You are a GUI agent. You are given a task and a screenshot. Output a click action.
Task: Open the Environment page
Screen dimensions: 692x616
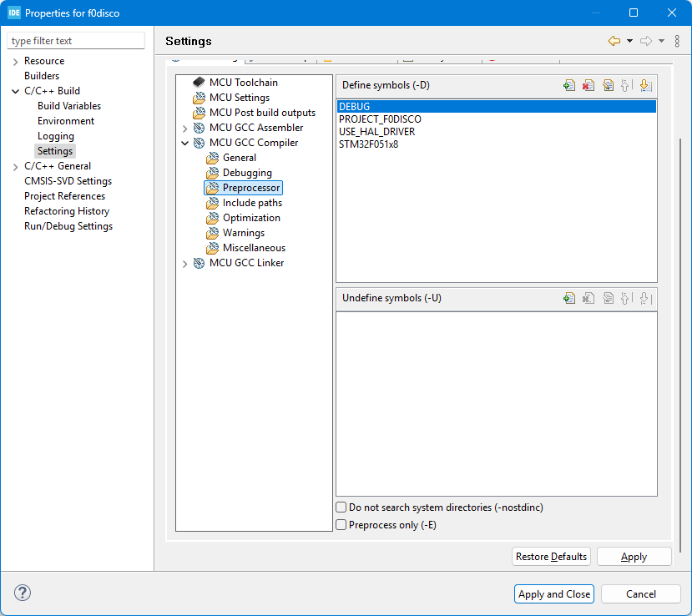click(66, 121)
